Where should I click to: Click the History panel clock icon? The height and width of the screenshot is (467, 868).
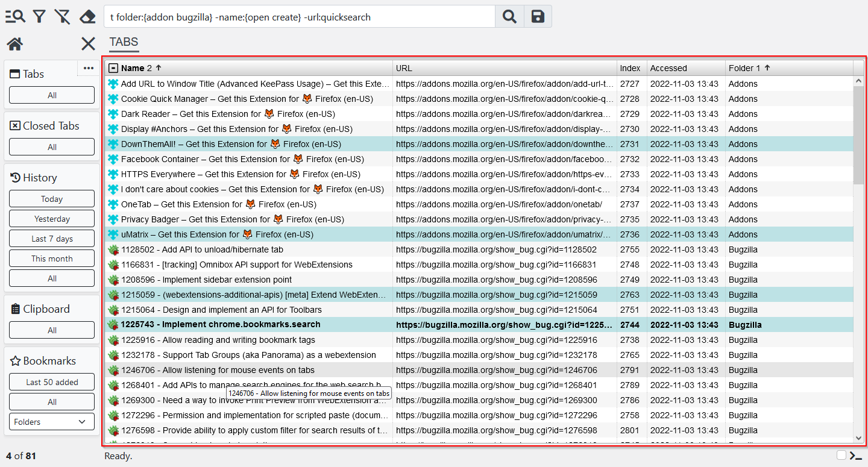pos(16,178)
